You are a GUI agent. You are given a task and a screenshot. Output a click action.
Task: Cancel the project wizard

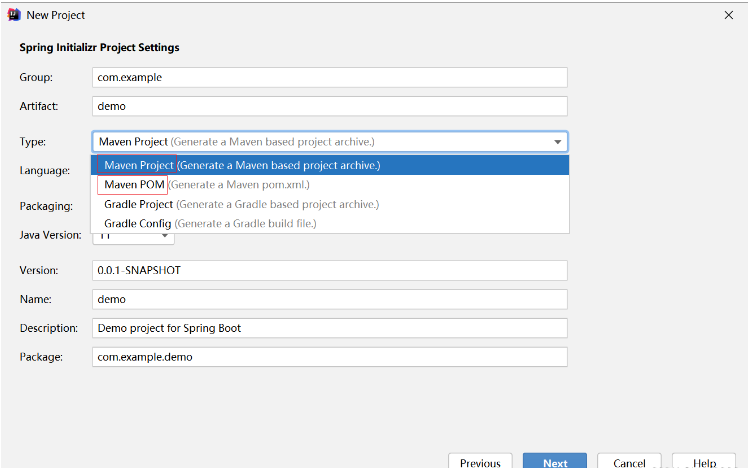[629, 462]
